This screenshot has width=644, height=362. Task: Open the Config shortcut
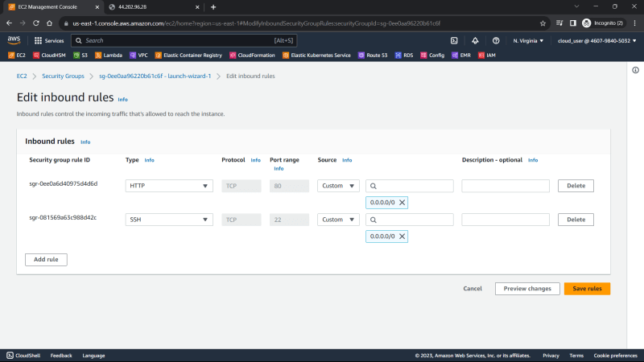[x=432, y=55]
